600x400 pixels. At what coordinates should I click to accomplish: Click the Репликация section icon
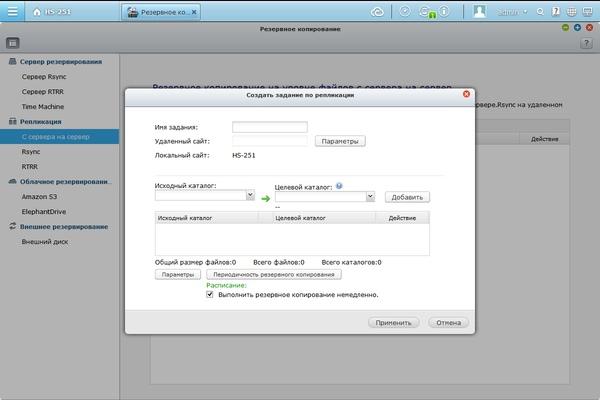tap(13, 121)
